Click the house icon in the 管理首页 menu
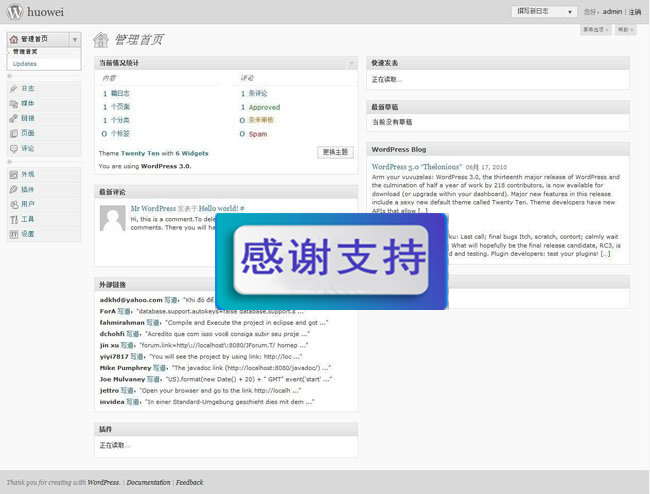This screenshot has height=494, width=650. pyautogui.click(x=14, y=39)
